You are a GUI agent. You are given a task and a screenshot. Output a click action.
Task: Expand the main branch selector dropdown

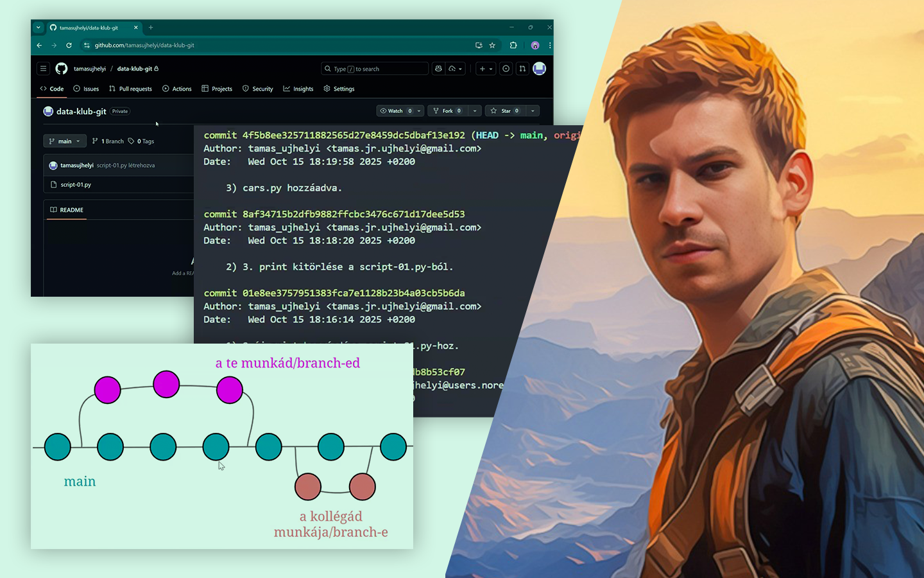pyautogui.click(x=64, y=141)
